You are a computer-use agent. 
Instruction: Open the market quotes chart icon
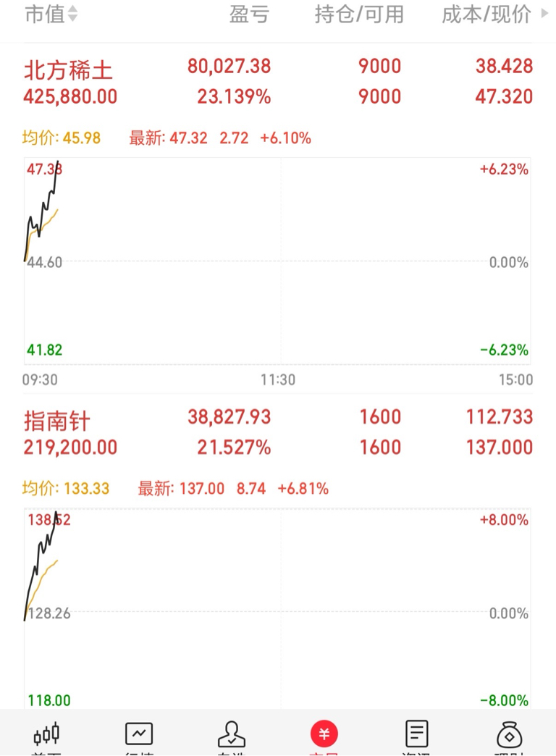(x=139, y=734)
